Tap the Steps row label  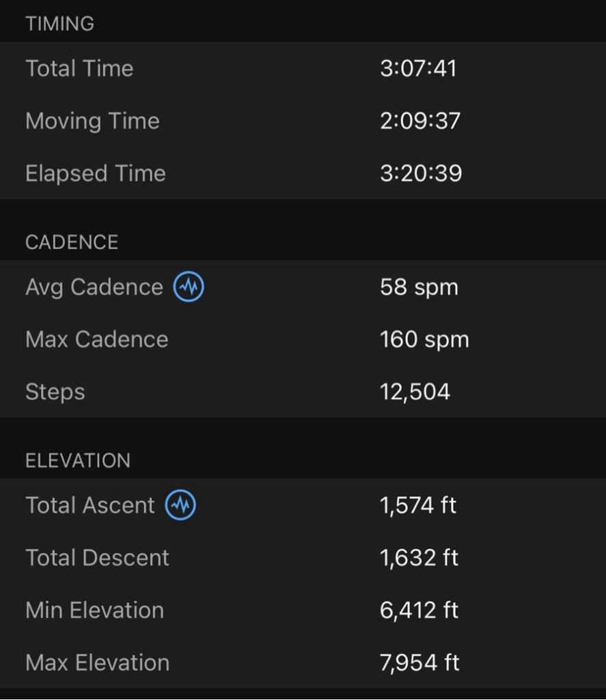pos(55,392)
